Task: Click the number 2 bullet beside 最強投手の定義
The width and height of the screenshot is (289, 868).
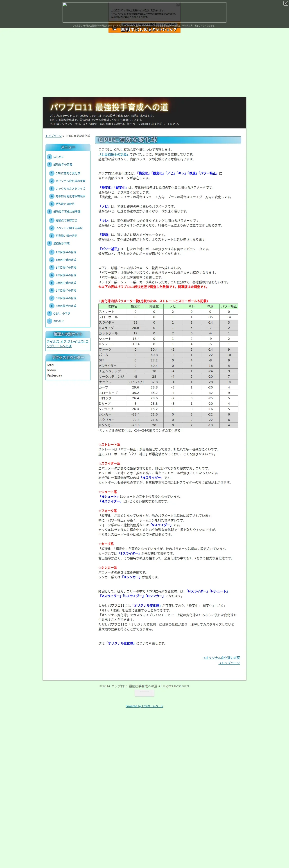Action: point(50,164)
